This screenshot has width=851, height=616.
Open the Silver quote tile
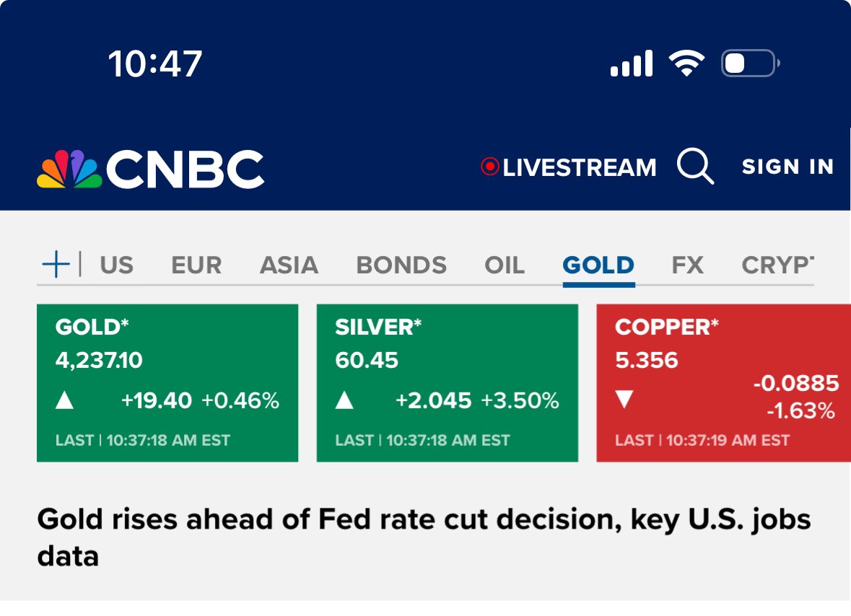pos(447,382)
